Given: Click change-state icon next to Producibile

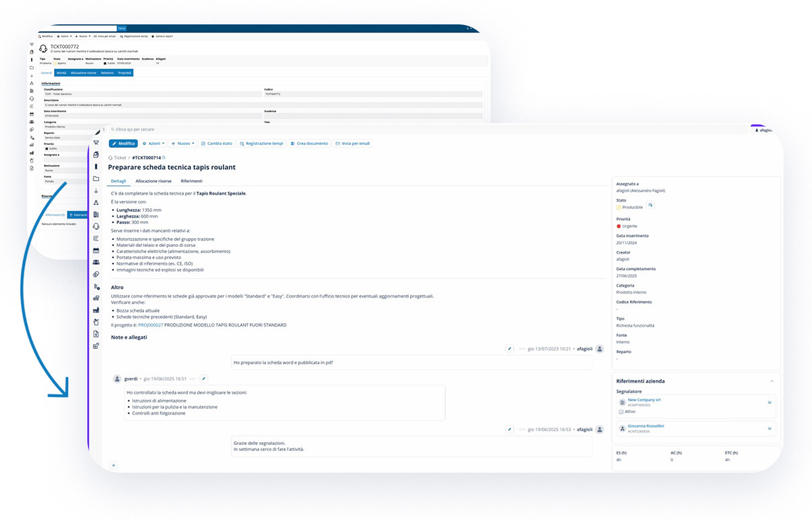Looking at the screenshot, I should pos(650,205).
